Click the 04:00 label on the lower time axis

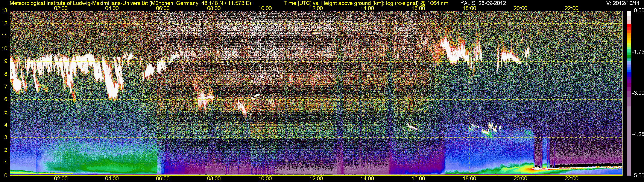pyautogui.click(x=112, y=179)
